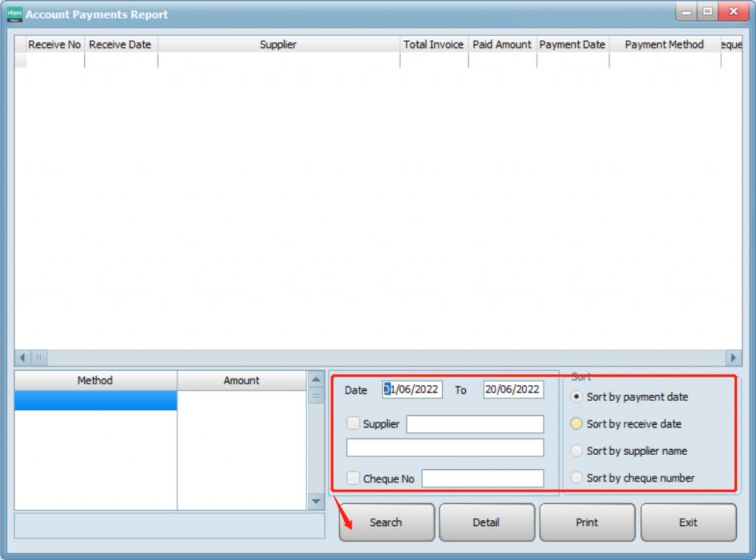Screen dimensions: 756x560
Task: Choose Sort by receive date option
Action: point(577,424)
